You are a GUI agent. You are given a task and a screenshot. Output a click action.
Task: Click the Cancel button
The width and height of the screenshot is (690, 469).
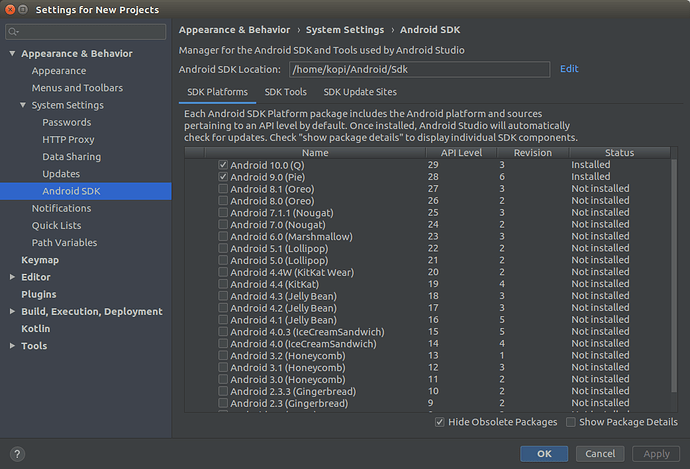[x=600, y=454]
